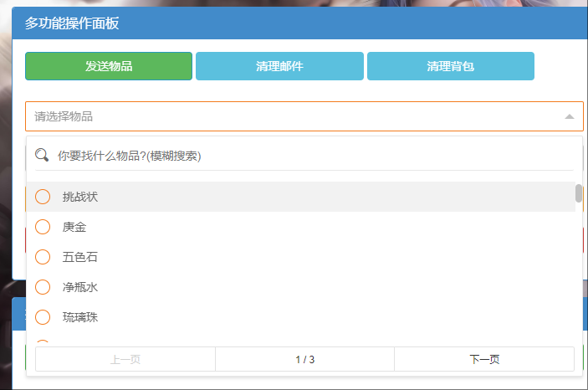Select the 五色石 radio button
The image size is (588, 390).
43,257
